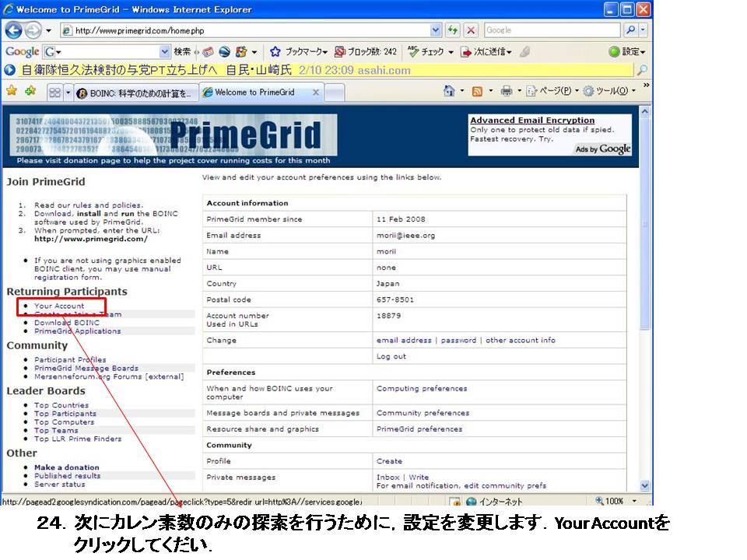Expand the address bar URL history dropdown
Screen dimensions: 747x560
436,30
